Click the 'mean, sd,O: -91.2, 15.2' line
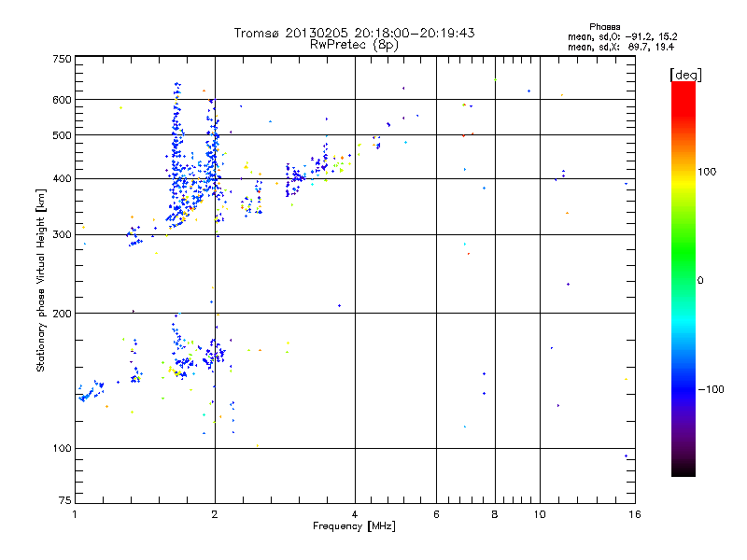Viewport: 747px width, 560px height. point(622,36)
